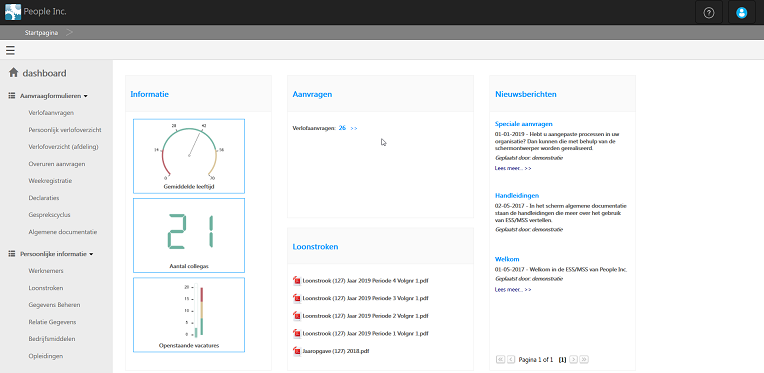Viewport: 764px width, 373px height.
Task: Open the user profile avatar icon
Action: [742, 13]
